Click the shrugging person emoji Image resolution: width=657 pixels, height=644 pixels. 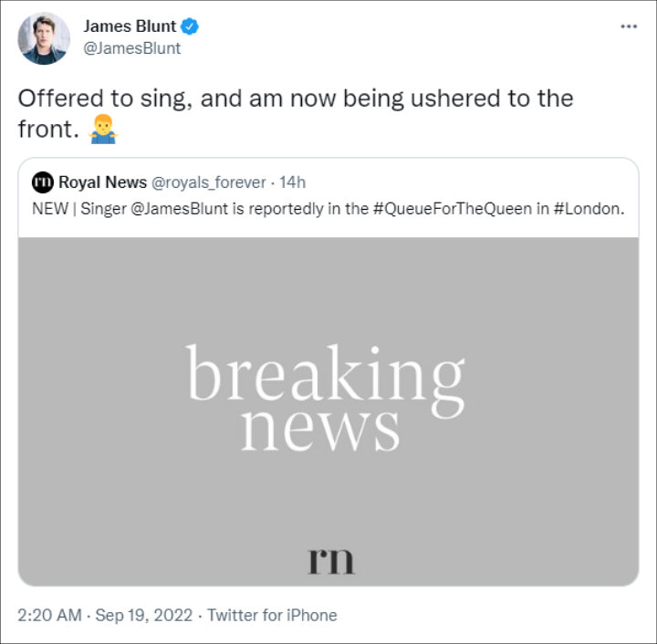pos(102,129)
